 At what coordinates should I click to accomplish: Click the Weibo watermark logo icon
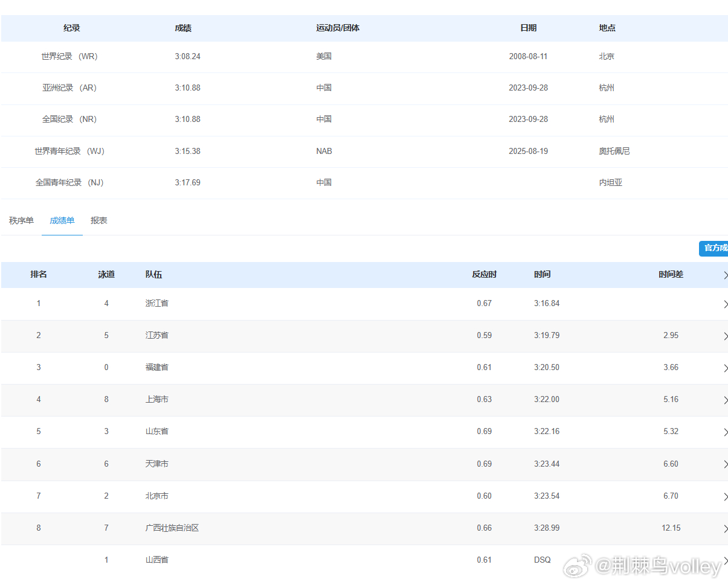[x=578, y=566]
